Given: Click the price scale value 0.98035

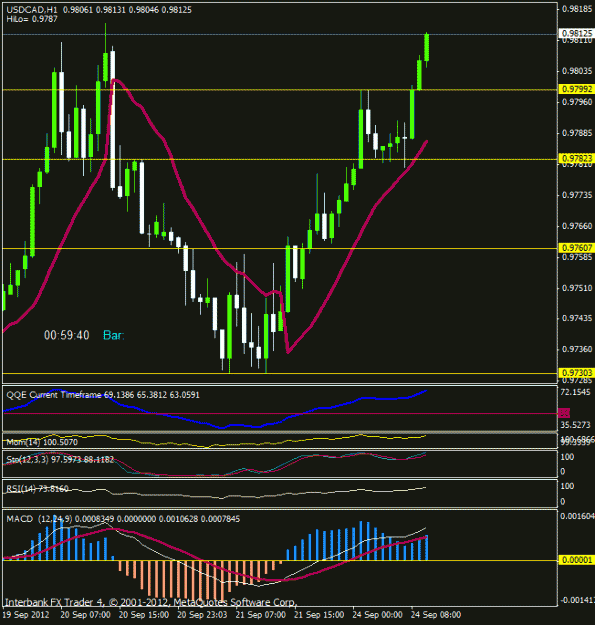Looking at the screenshot, I should (x=577, y=71).
